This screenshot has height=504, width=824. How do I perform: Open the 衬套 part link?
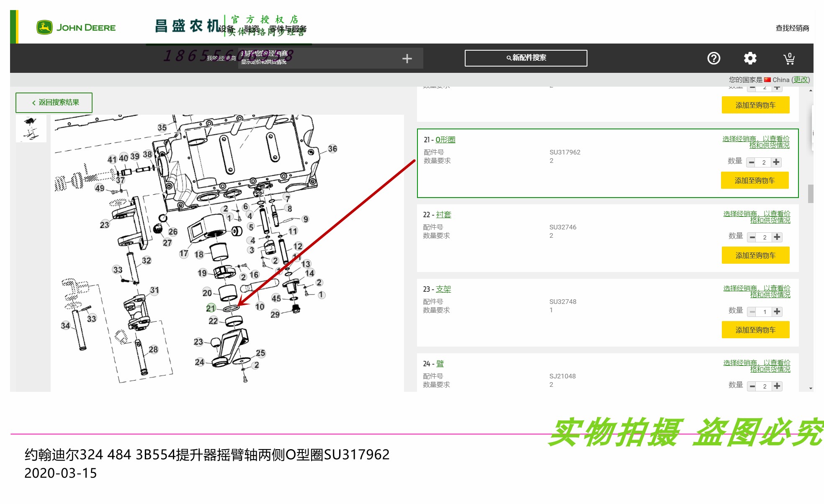point(443,215)
